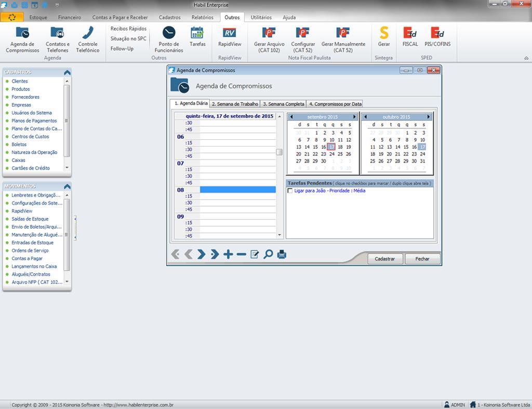Click Gerar Manualmente (CAT 52)

point(343,39)
